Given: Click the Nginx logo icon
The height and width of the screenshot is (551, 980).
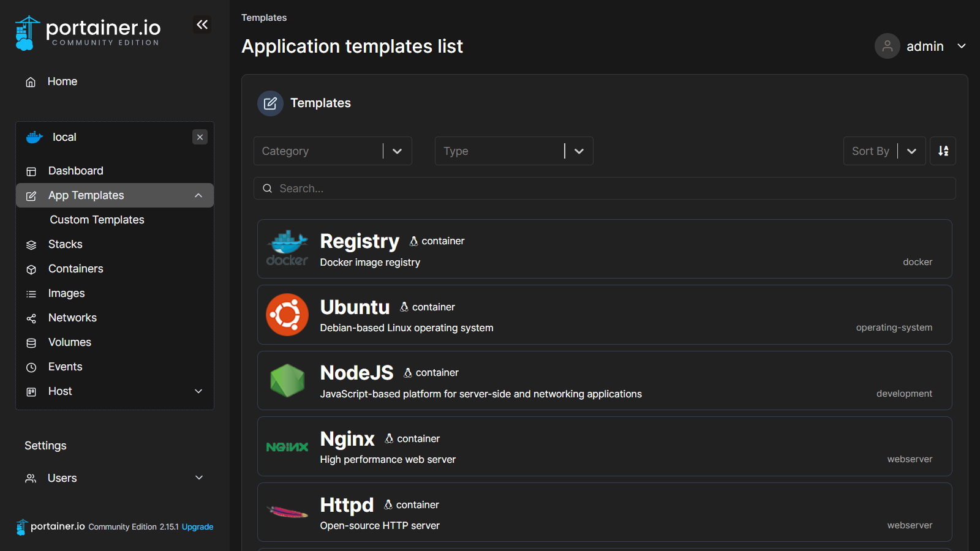Looking at the screenshot, I should click(287, 447).
